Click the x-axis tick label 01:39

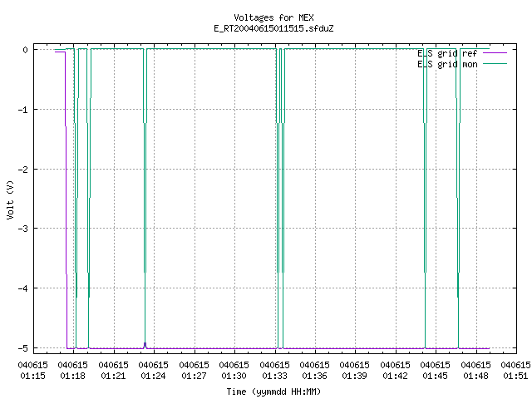(x=355, y=376)
